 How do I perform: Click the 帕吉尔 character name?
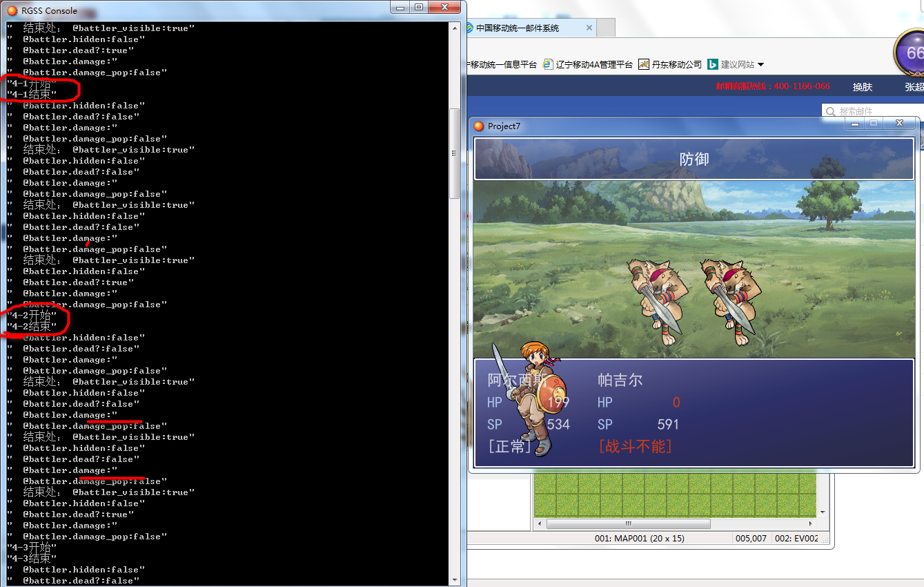pyautogui.click(x=620, y=380)
